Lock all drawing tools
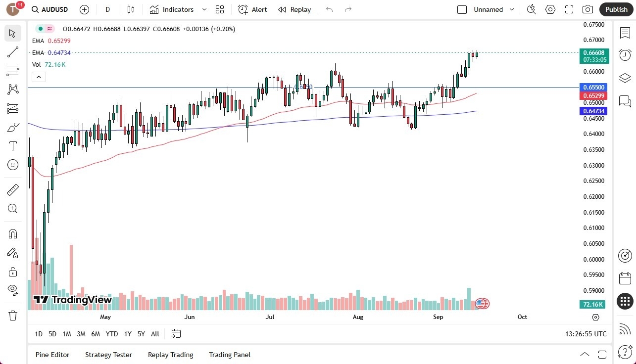The width and height of the screenshot is (636, 364). tap(13, 272)
